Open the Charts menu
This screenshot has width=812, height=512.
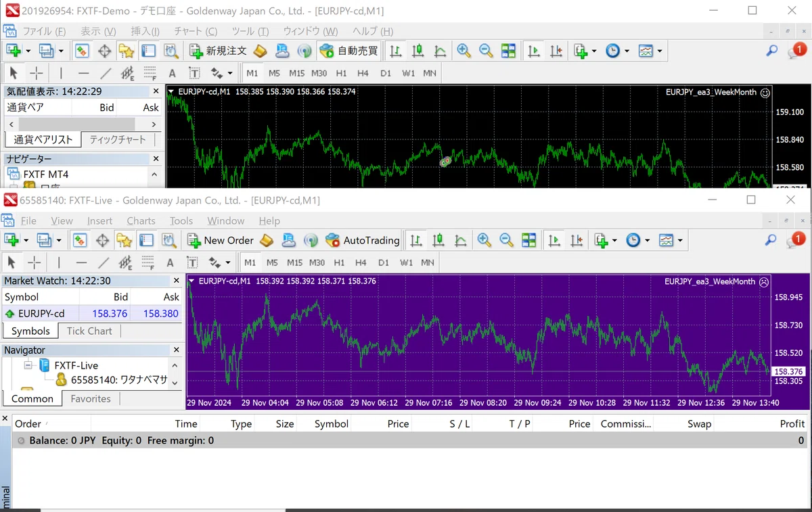point(141,220)
